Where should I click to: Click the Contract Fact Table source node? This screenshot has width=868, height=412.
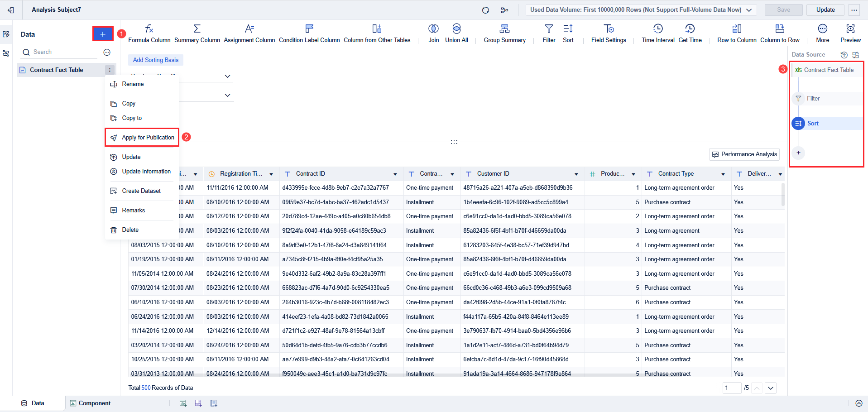coord(827,70)
